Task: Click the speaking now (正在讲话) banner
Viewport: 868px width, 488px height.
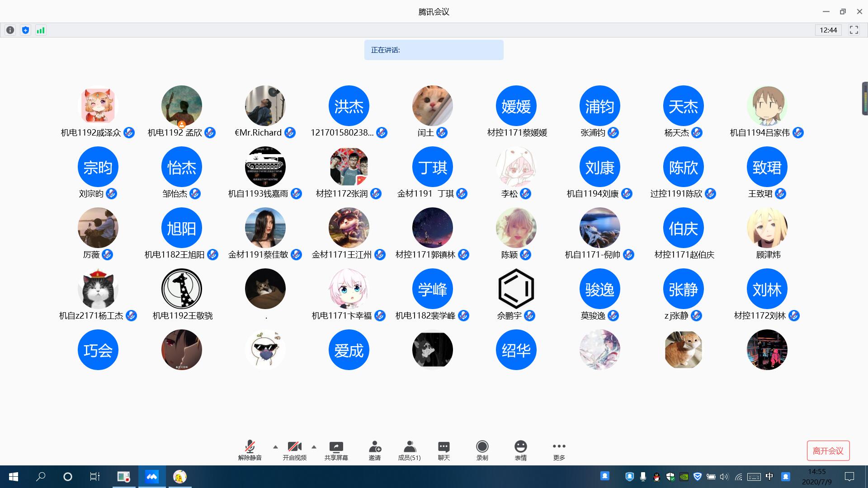Action: pos(434,50)
